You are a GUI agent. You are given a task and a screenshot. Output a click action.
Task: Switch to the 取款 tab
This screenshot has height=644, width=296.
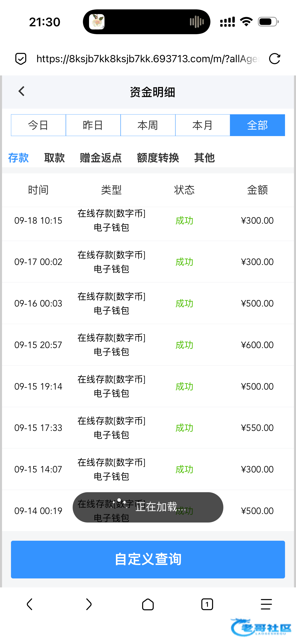click(x=54, y=158)
